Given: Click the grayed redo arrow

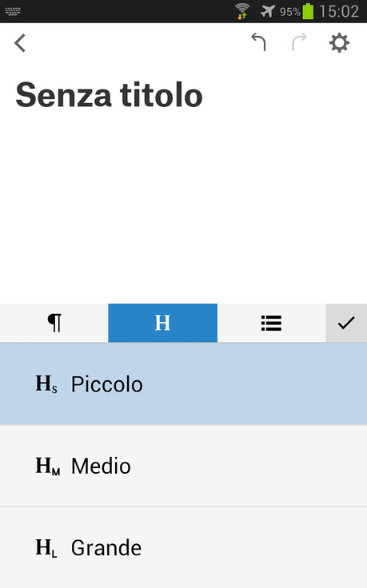Looking at the screenshot, I should point(299,42).
